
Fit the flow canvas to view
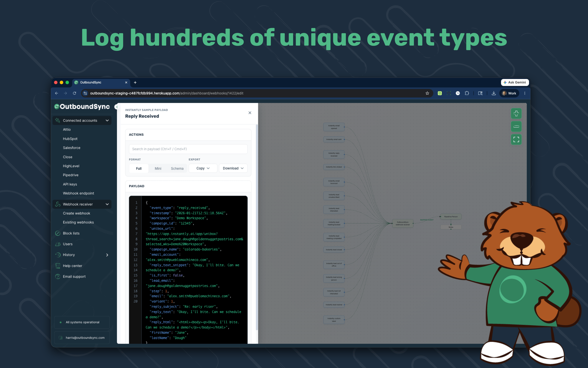coord(516,139)
